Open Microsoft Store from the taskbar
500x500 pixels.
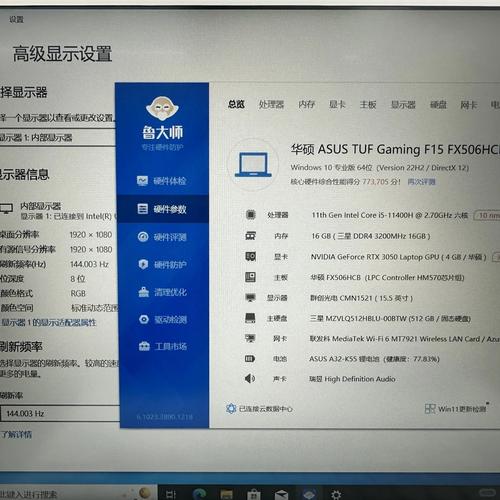(254, 494)
